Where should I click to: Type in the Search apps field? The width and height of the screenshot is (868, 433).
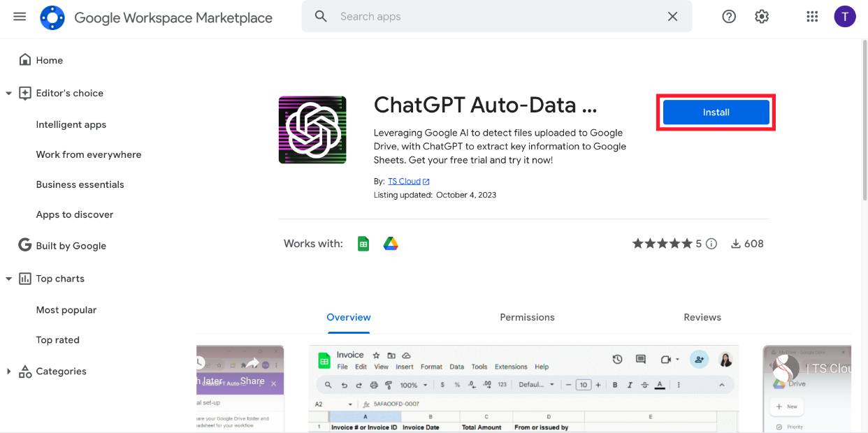[489, 16]
